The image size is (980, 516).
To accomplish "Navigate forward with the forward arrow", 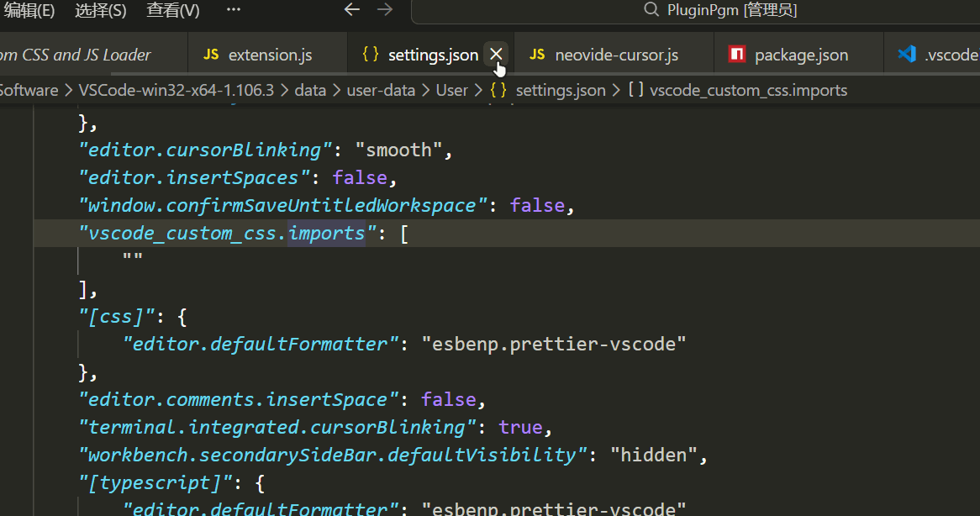I will (386, 11).
